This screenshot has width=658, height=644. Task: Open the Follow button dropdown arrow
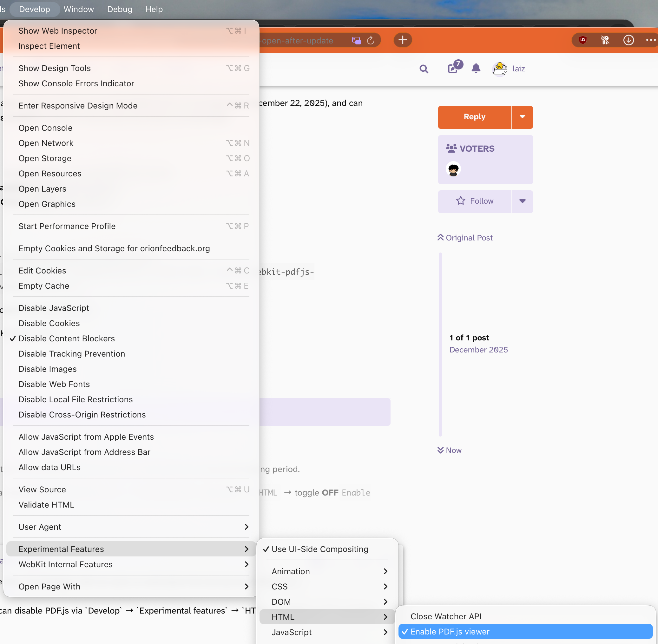[x=522, y=201]
